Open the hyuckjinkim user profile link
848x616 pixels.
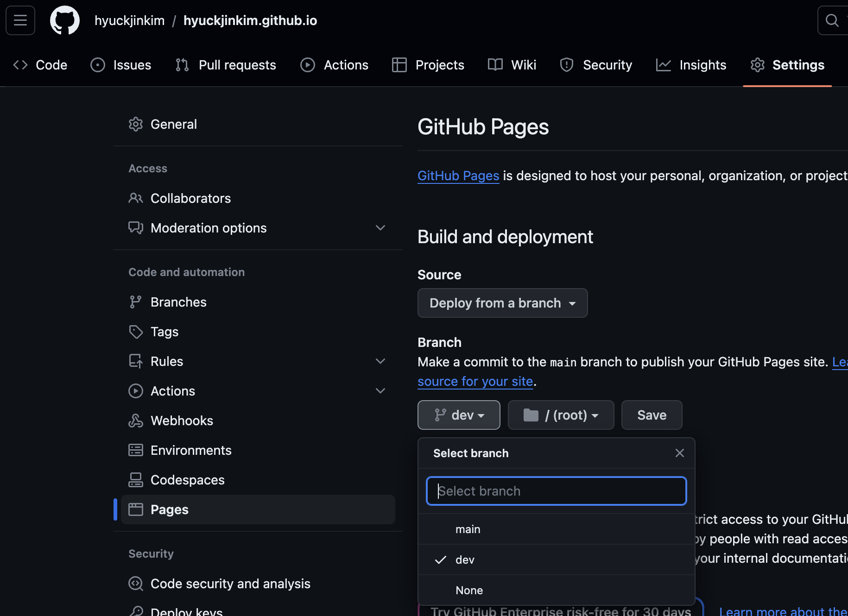pos(130,20)
